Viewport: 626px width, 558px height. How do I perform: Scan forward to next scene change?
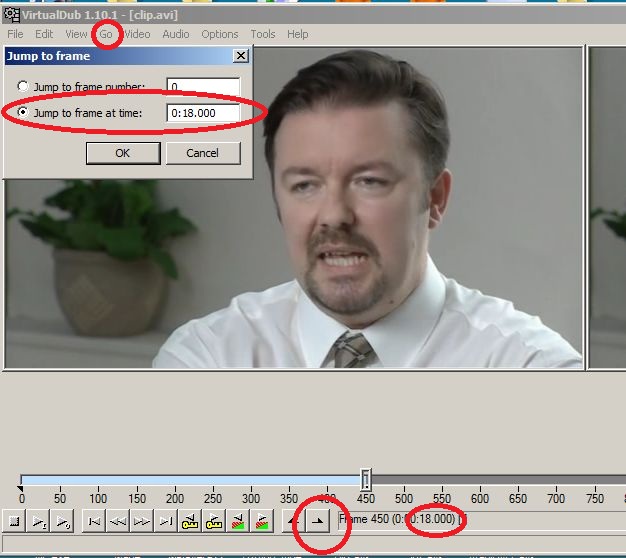(261, 521)
